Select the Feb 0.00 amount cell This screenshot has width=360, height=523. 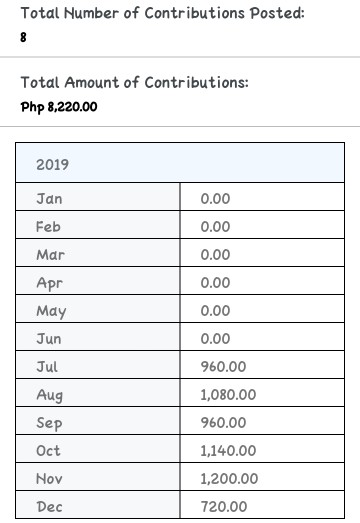point(262,225)
